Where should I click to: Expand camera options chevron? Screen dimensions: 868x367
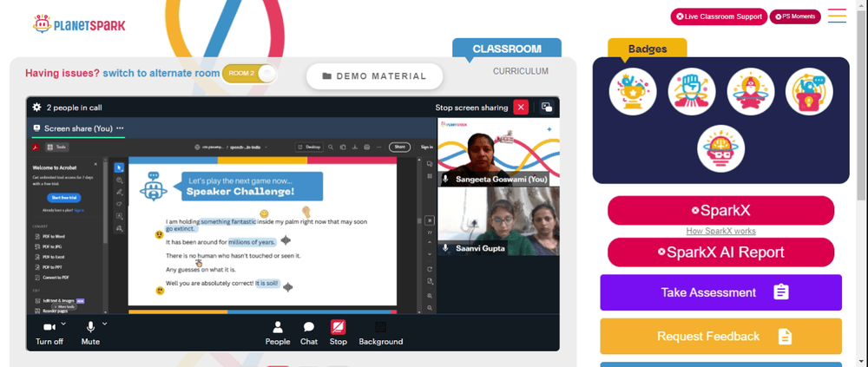pos(63,324)
